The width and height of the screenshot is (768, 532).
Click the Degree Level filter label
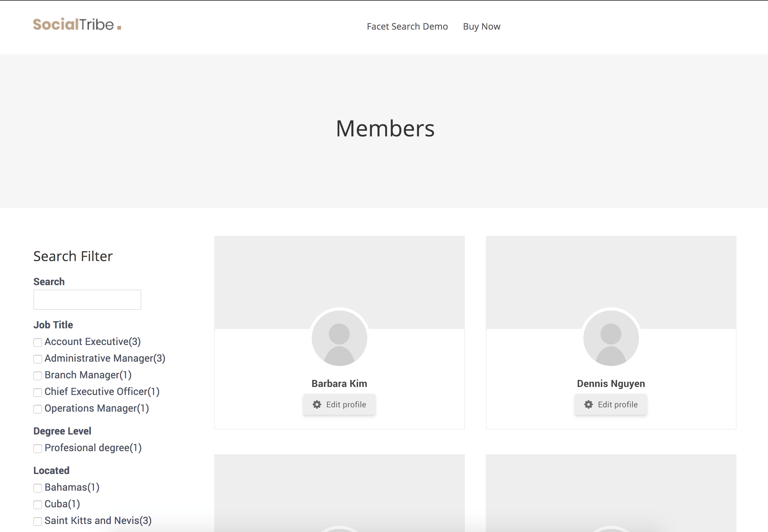click(x=62, y=431)
